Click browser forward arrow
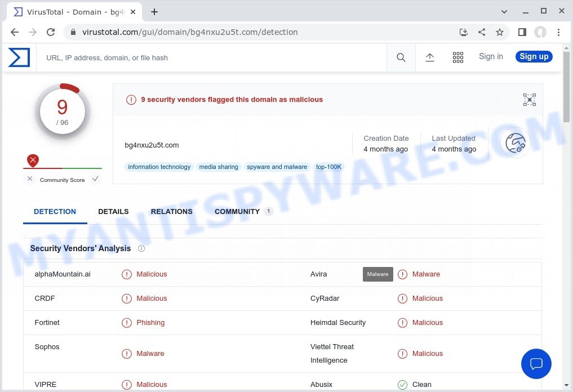Screen dimensions: 573x392 click(x=33, y=32)
